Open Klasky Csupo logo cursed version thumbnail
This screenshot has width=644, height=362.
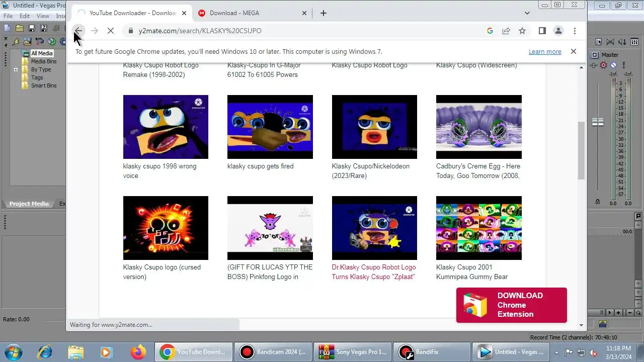click(x=166, y=228)
